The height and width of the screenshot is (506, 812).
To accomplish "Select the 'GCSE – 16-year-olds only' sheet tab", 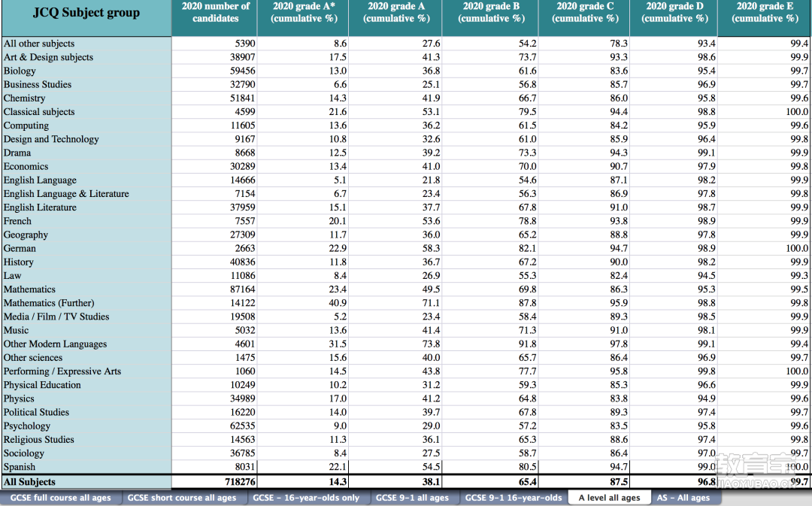I will 306,498.
